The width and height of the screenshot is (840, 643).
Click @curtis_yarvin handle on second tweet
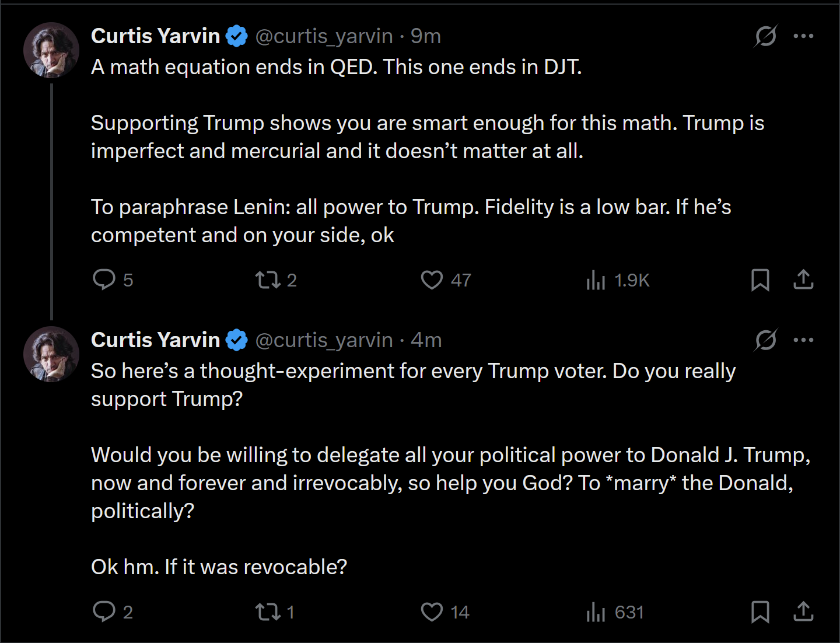click(x=324, y=340)
